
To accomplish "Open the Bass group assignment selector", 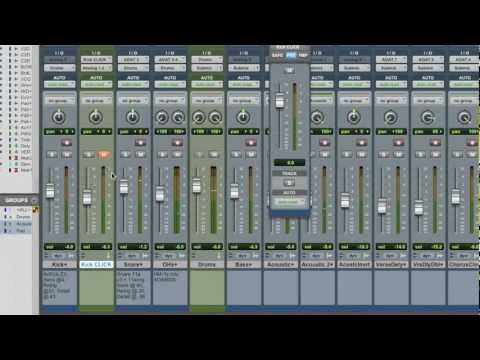I will click(x=244, y=100).
